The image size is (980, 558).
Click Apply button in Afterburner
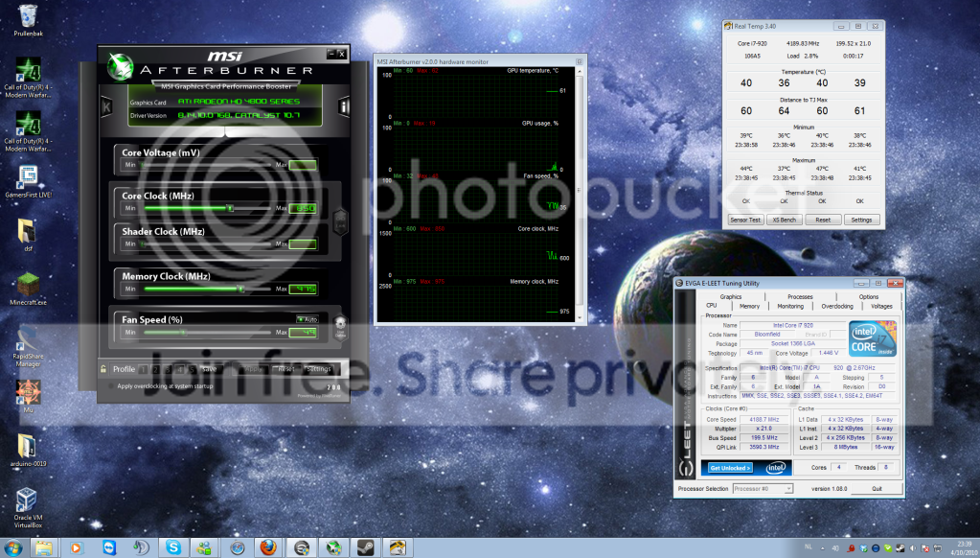click(253, 369)
